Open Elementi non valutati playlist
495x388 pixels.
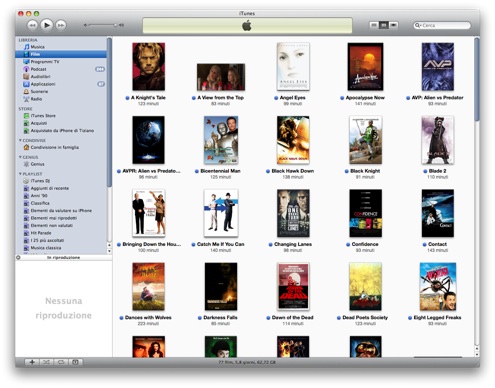(52, 225)
